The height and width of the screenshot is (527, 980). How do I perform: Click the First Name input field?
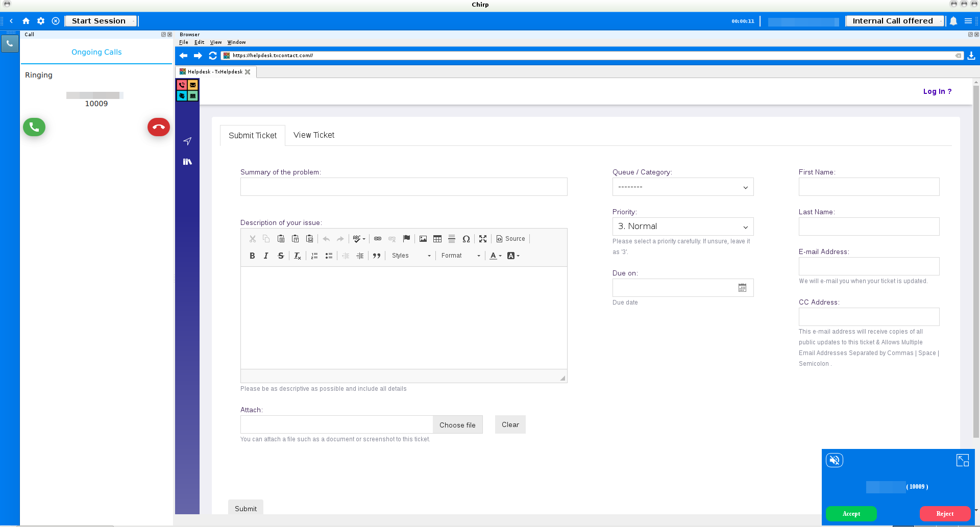coord(869,187)
